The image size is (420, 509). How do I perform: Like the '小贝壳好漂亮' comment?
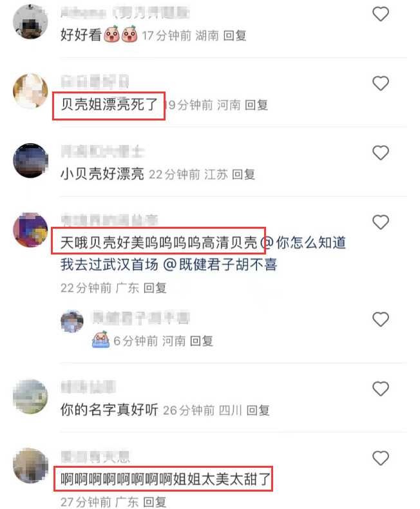click(381, 153)
